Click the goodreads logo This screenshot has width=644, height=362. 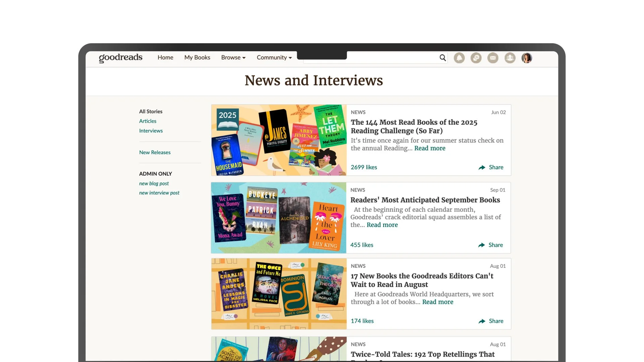pyautogui.click(x=120, y=58)
